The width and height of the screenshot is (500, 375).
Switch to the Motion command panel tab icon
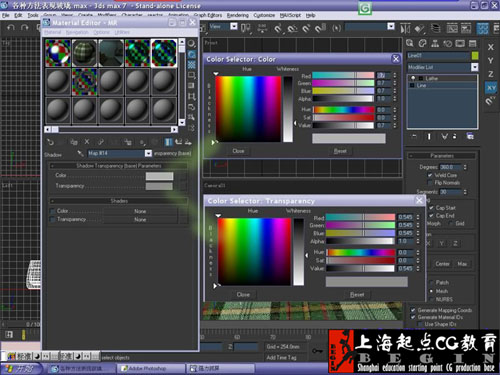(448, 43)
